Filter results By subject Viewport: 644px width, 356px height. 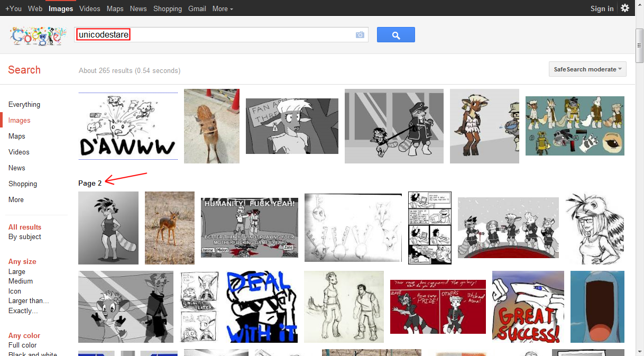pos(25,237)
